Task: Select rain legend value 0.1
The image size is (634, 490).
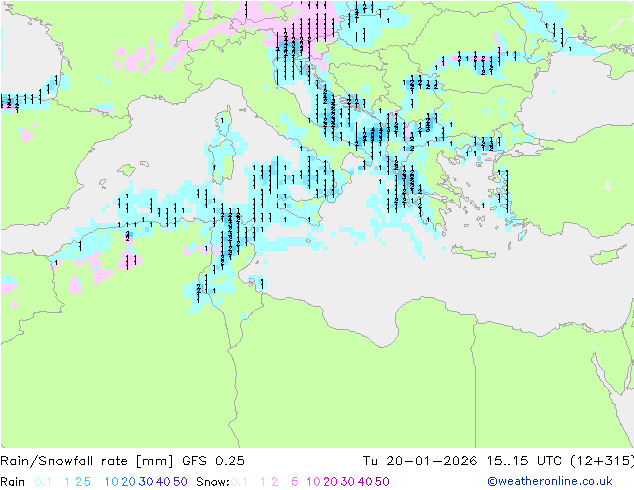Action: [x=43, y=482]
